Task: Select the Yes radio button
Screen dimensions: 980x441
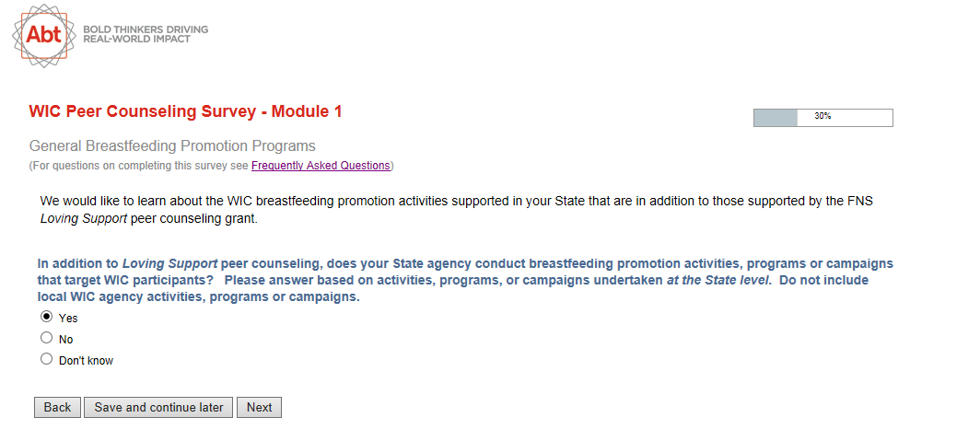Action: point(47,317)
